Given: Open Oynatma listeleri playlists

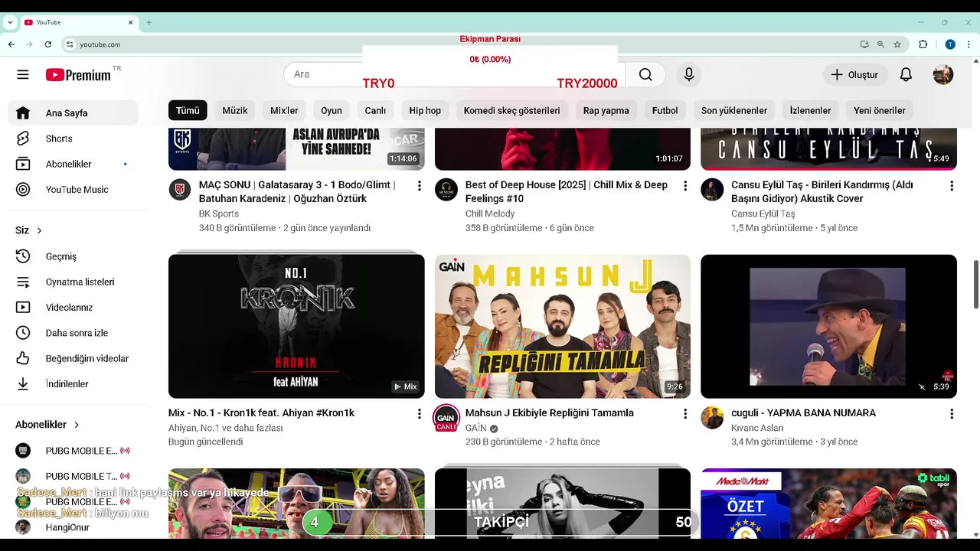Looking at the screenshot, I should pyautogui.click(x=73, y=282).
